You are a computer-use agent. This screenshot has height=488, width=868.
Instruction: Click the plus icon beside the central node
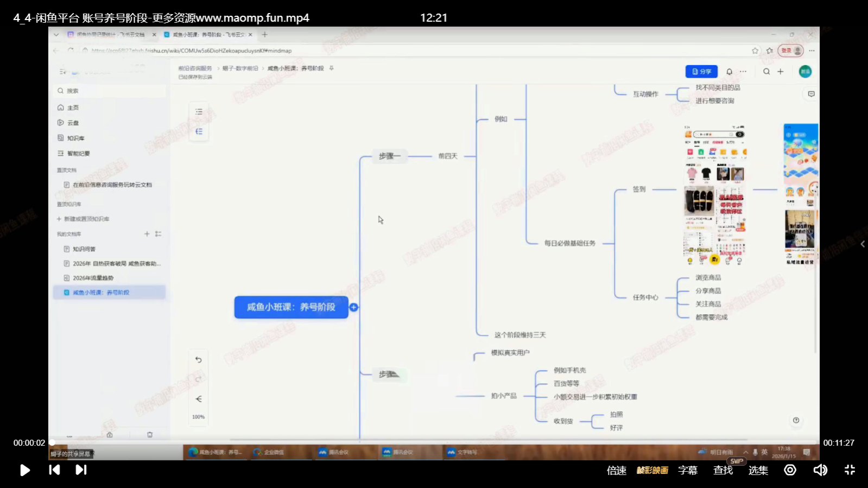pyautogui.click(x=354, y=307)
